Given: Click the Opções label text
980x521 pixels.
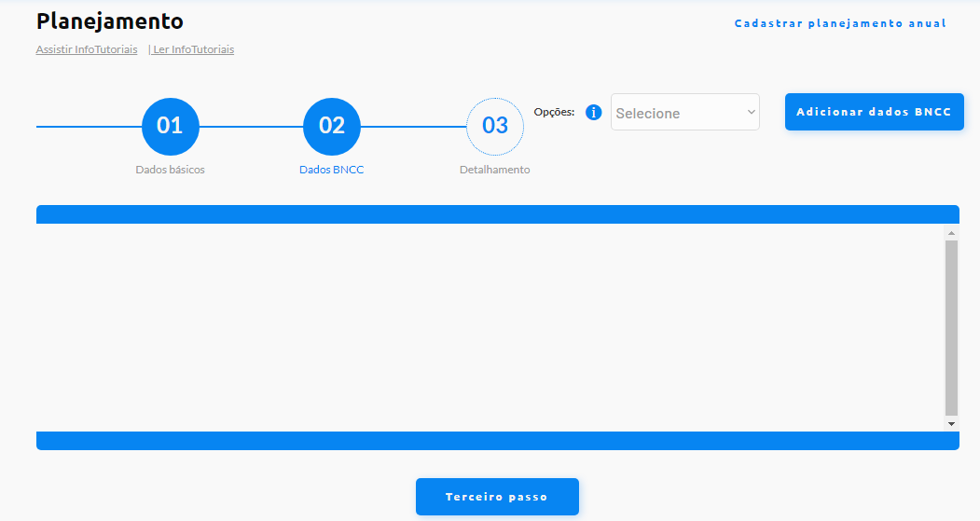Looking at the screenshot, I should tap(554, 113).
